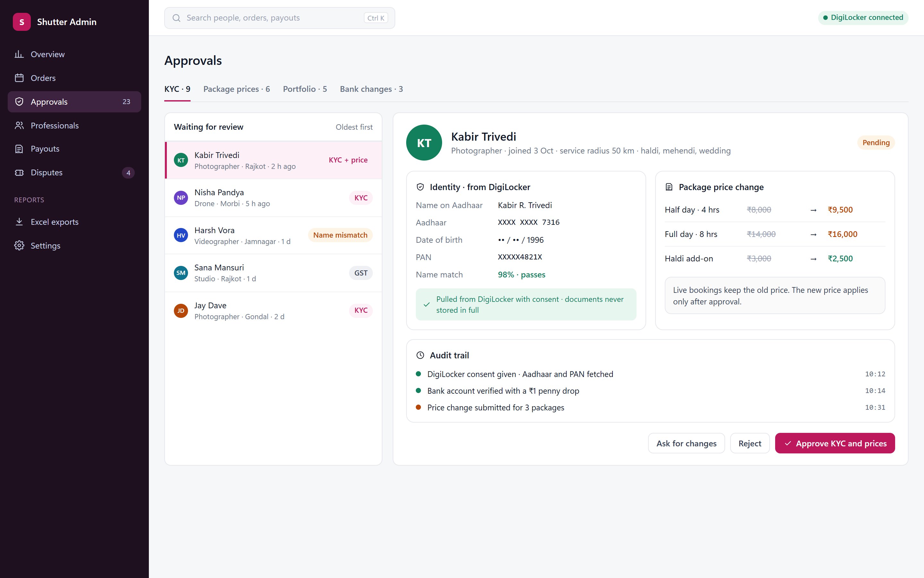
Task: Open Sana Mansuri's review entry
Action: pyautogui.click(x=273, y=273)
